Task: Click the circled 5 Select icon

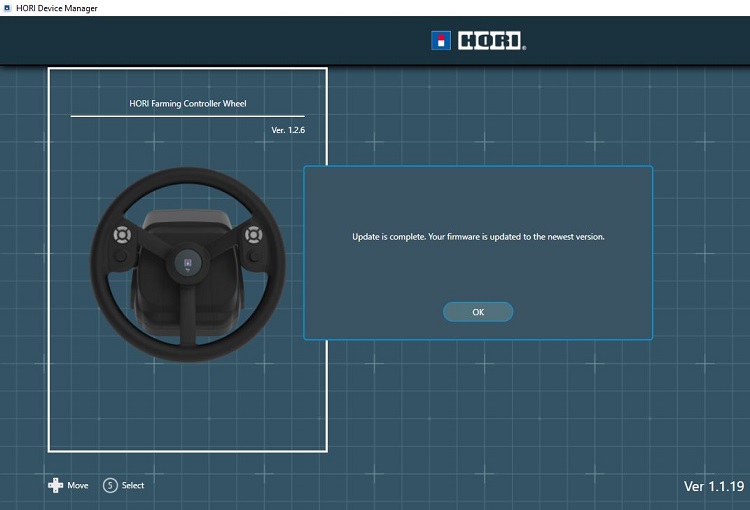Action: [110, 486]
